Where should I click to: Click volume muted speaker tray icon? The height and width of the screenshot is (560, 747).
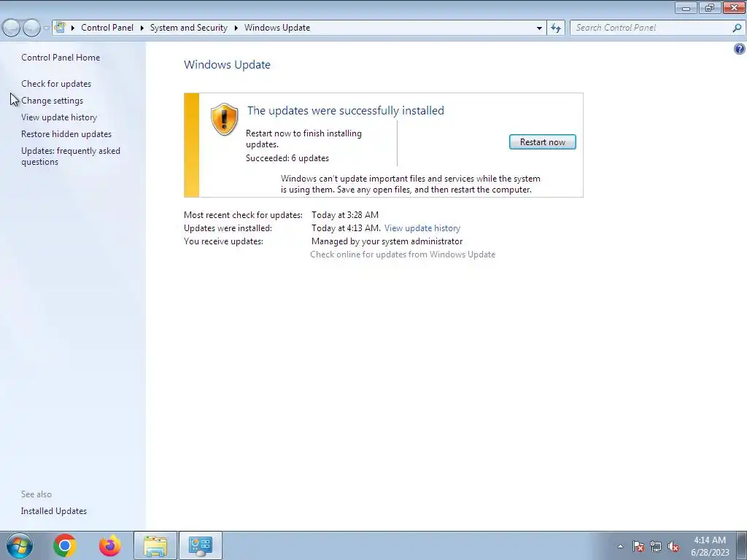673,546
